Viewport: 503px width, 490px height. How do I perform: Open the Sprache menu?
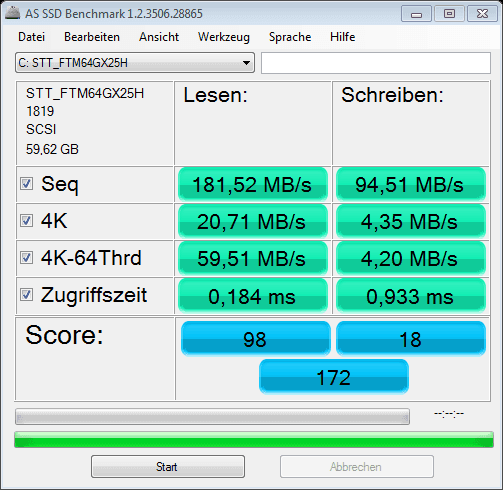coord(290,37)
